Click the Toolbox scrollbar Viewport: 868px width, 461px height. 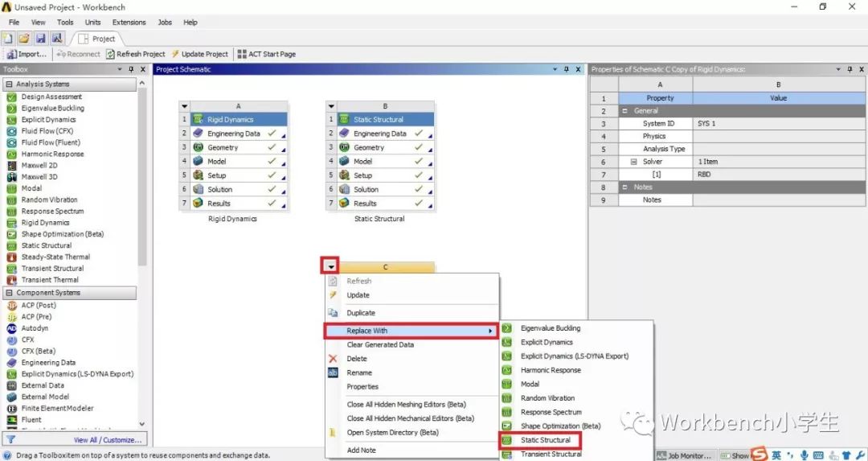click(x=142, y=177)
